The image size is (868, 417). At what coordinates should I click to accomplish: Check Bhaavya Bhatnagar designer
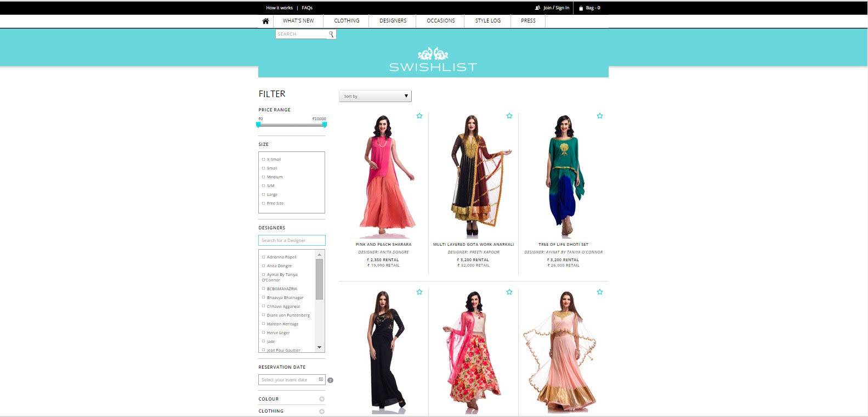point(263,297)
